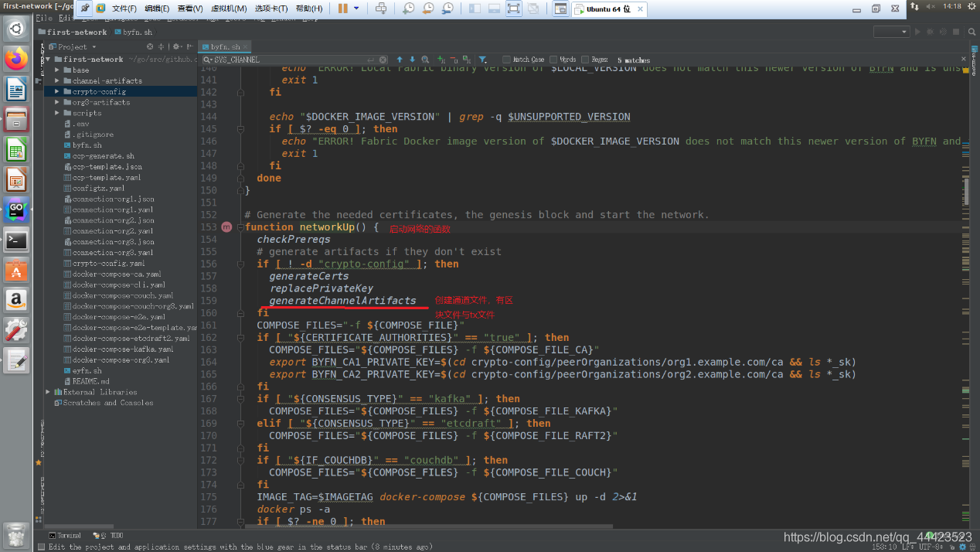Select the byfn.sh editor tab
Screen dimensions: 980x552
225,46
